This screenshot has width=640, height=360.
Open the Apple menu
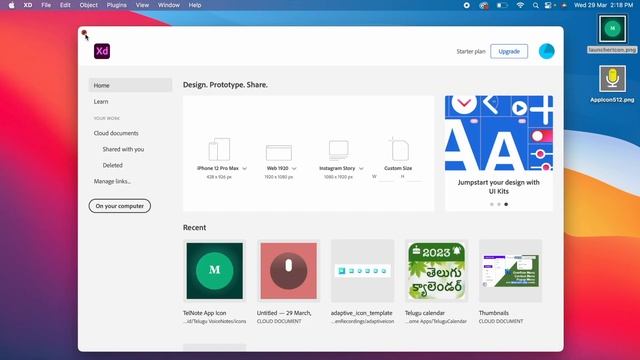11,5
